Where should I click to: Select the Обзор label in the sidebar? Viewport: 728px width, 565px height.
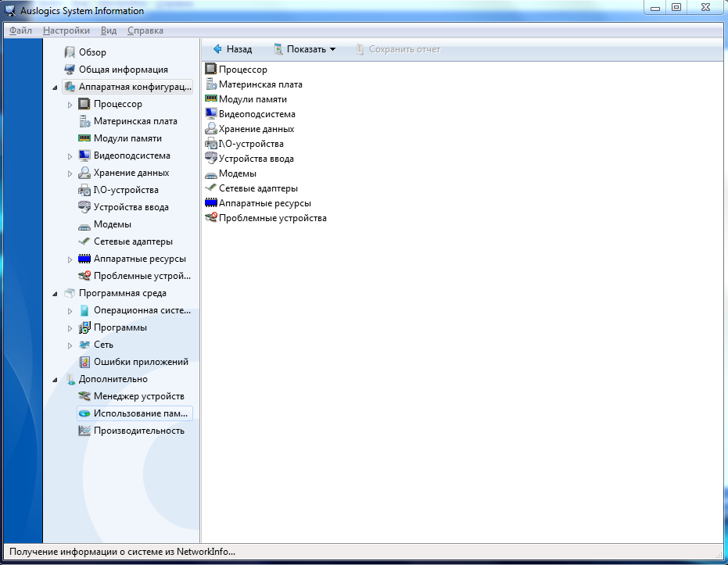pos(92,52)
